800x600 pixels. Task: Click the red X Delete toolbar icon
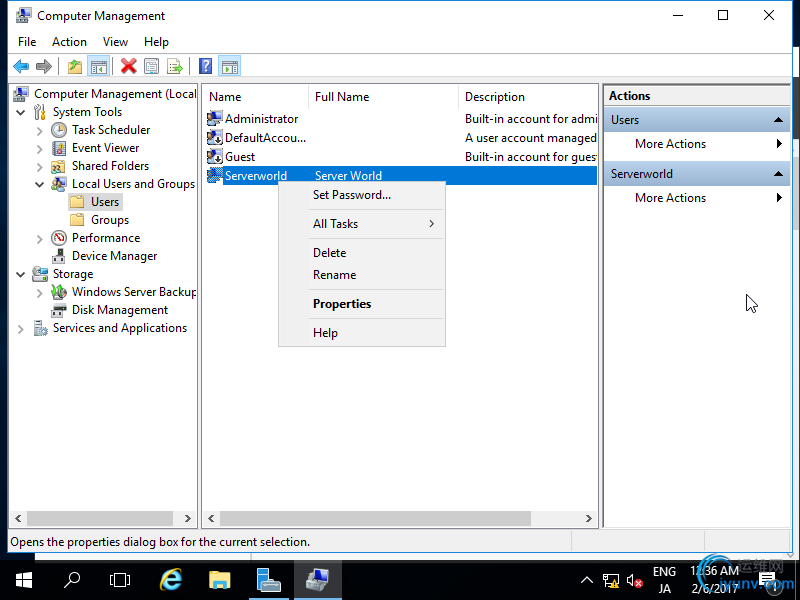click(129, 66)
